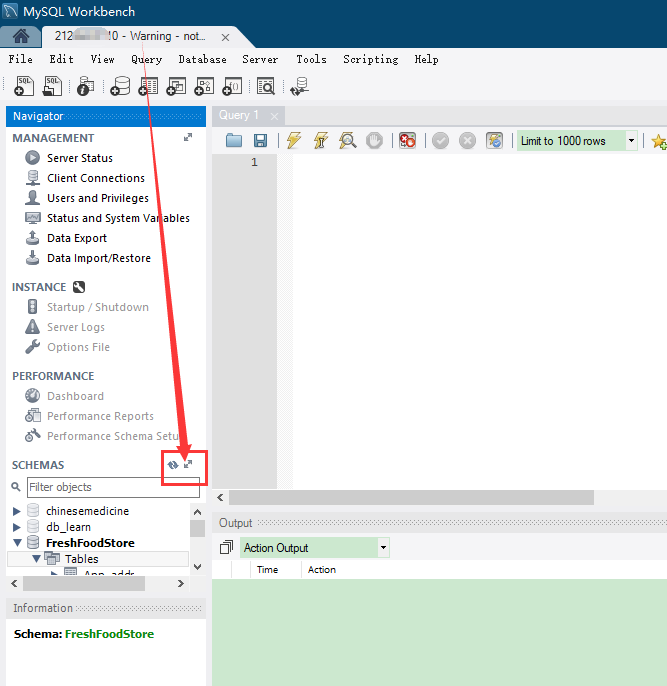
Task: Collapse the Tables node
Action: pyautogui.click(x=37, y=559)
